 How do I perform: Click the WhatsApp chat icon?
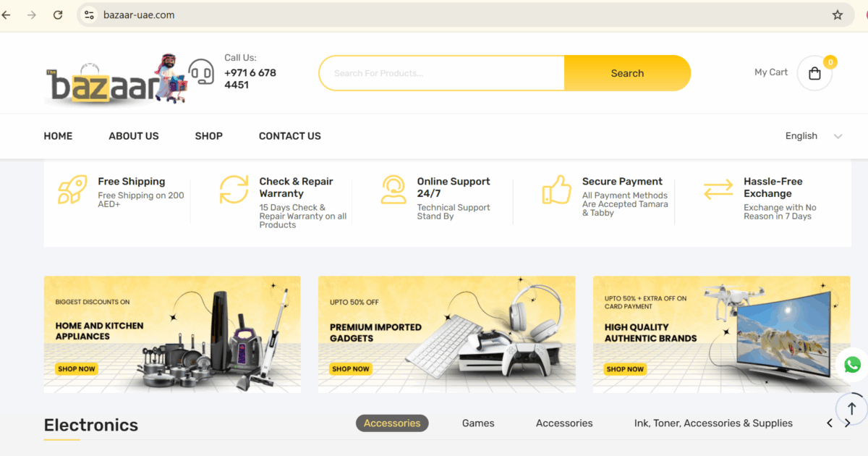(x=852, y=365)
